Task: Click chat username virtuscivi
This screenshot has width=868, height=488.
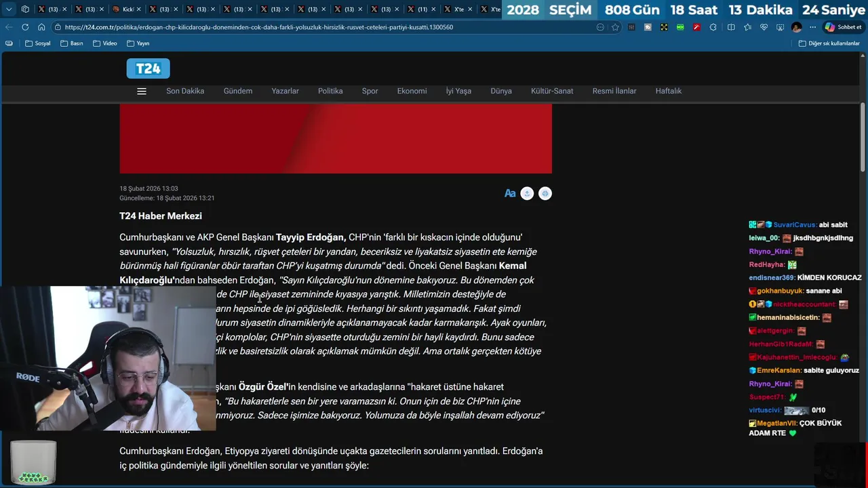Action: click(766, 411)
